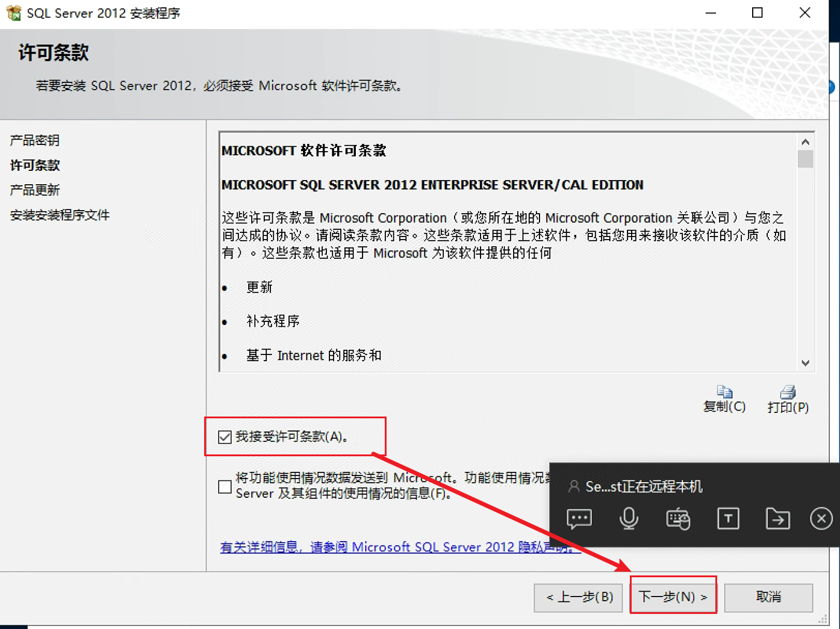This screenshot has height=629, width=840.
Task: Click the license text scrollbar thumb
Action: click(805, 159)
